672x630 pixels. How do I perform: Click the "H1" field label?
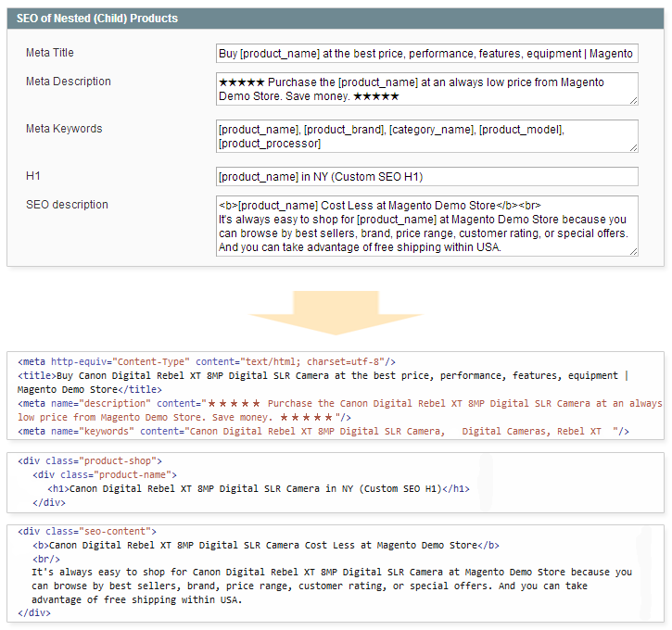click(x=33, y=176)
